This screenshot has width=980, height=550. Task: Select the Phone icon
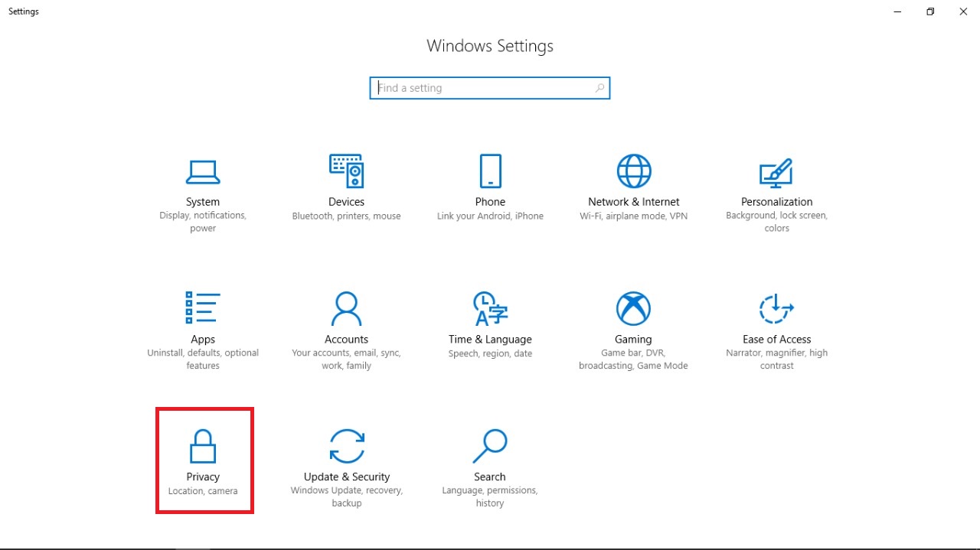point(490,171)
